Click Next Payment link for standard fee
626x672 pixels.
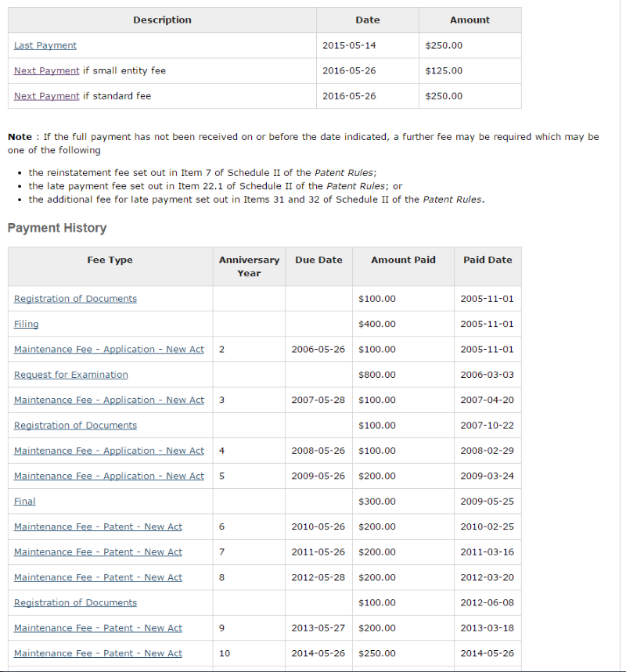pos(46,96)
